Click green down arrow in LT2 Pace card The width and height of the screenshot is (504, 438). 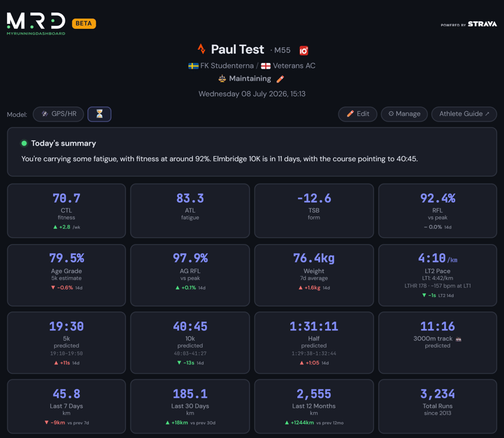pyautogui.click(x=424, y=295)
